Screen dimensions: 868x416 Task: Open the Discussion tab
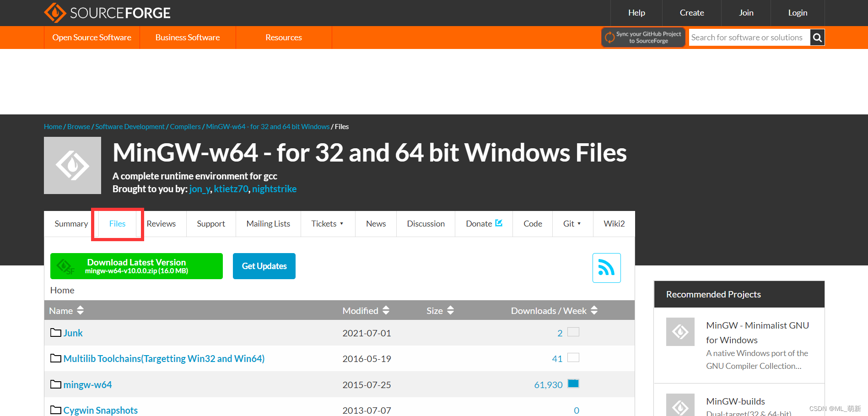point(426,224)
